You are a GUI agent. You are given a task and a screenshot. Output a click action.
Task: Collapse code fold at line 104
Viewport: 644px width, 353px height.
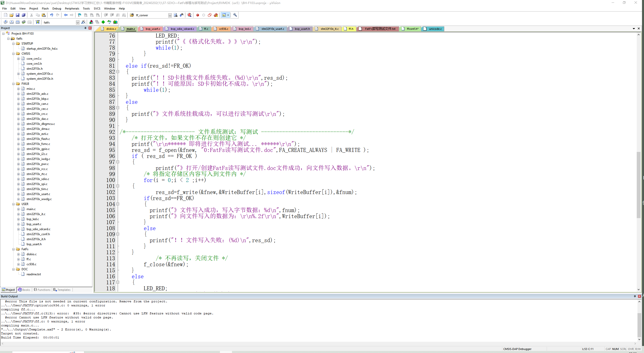pos(118,204)
